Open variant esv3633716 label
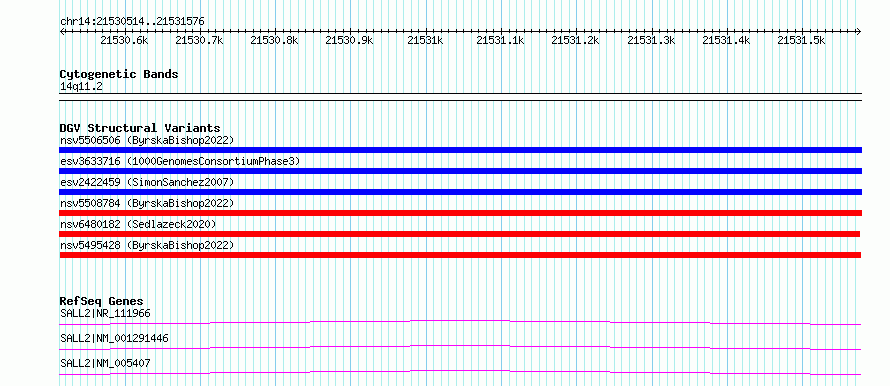890x386 pixels. pos(180,161)
